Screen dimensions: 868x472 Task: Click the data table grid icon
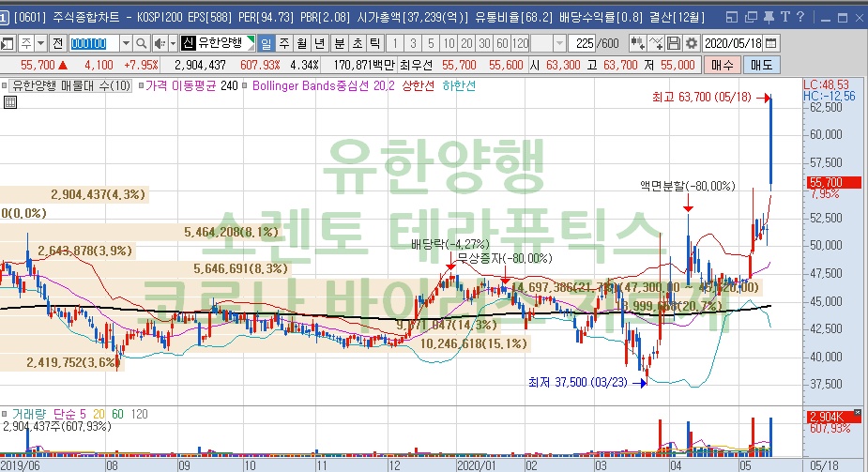(x=10, y=102)
